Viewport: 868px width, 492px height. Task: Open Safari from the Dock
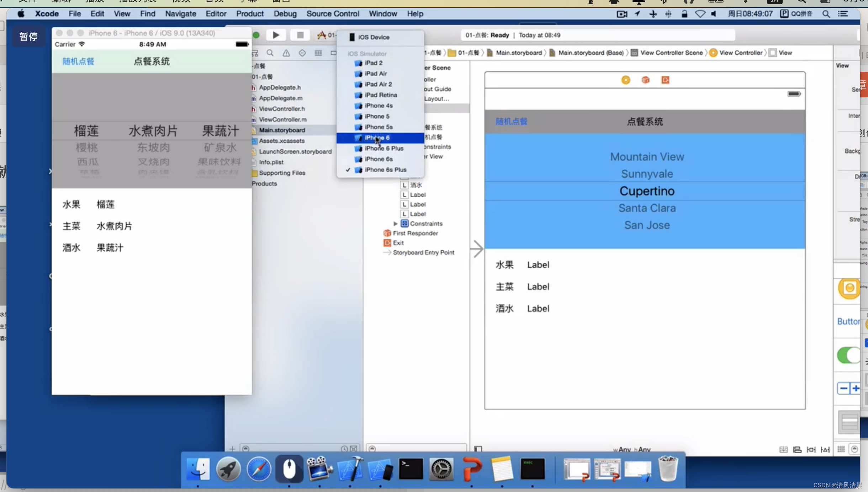click(x=259, y=469)
